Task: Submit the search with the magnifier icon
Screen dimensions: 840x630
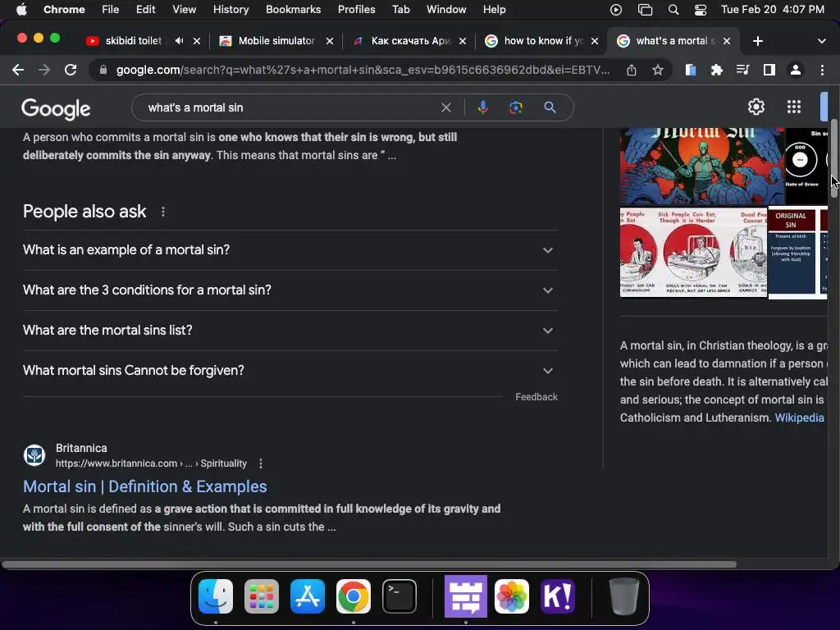Action: click(x=550, y=107)
